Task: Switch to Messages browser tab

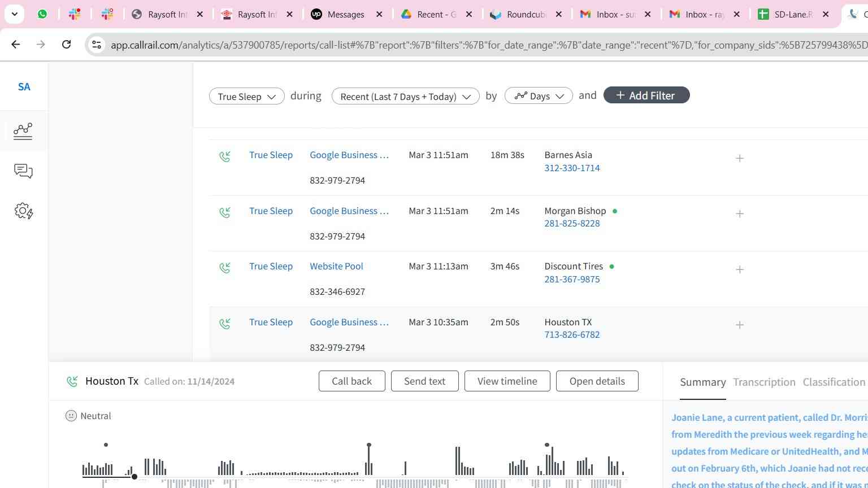Action: click(x=345, y=14)
